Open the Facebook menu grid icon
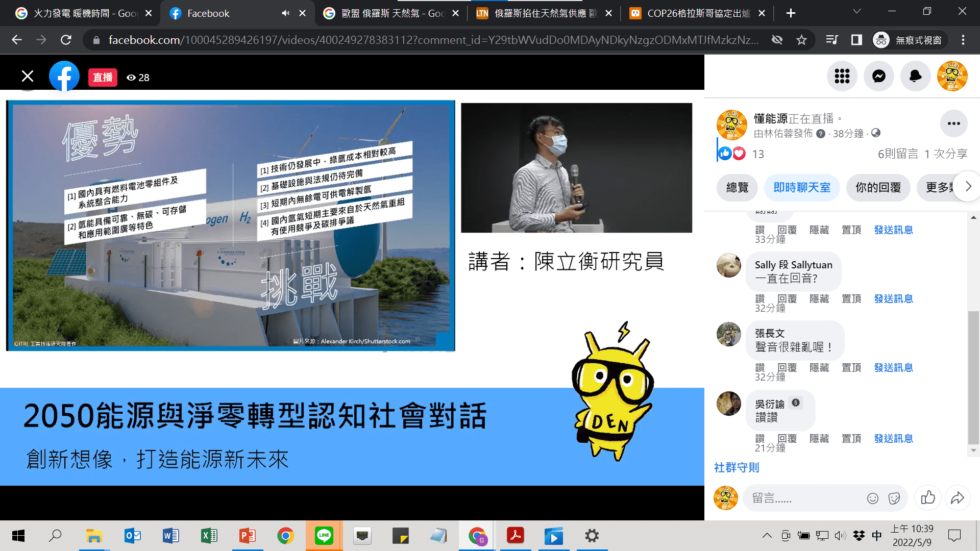Viewport: 980px width, 551px height. (842, 77)
